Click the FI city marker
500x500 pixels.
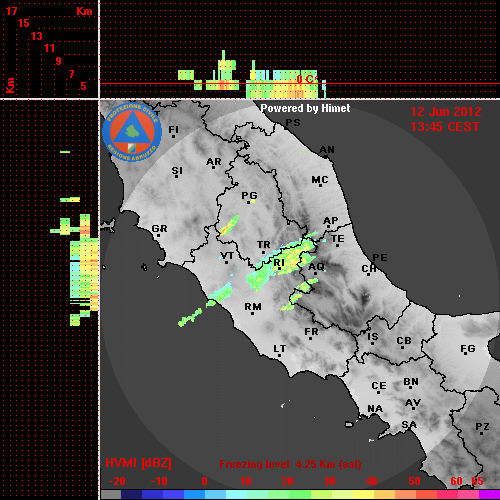(x=173, y=136)
